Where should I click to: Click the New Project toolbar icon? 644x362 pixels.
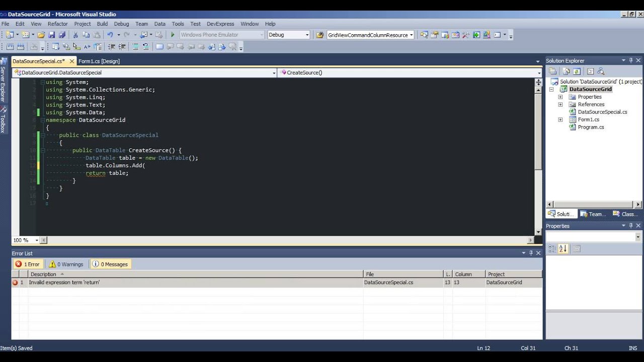coord(10,35)
